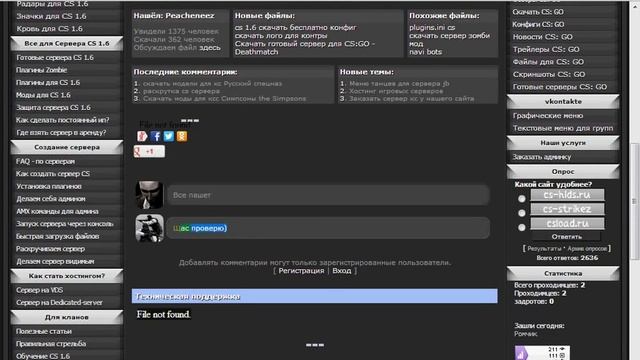
Task: Click the 'Статистика' section header
Action: click(563, 273)
